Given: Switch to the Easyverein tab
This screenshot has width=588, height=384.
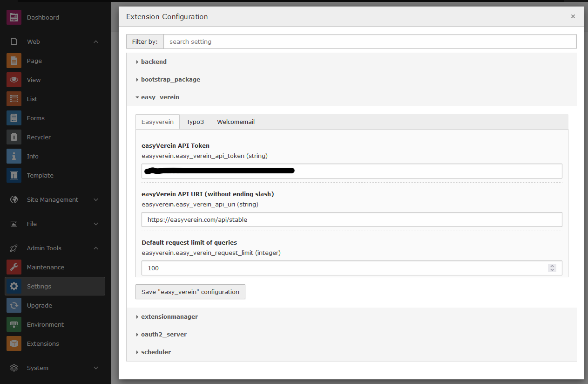Looking at the screenshot, I should pos(158,122).
